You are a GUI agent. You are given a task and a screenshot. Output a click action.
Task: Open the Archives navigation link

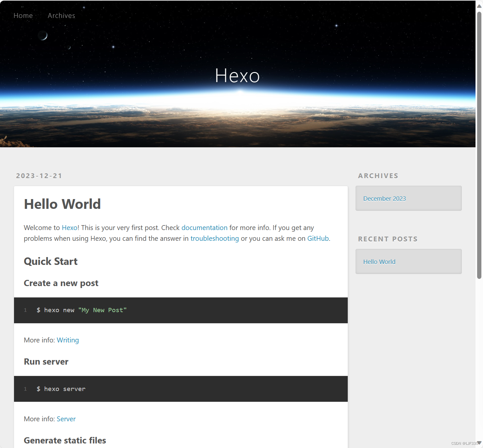(x=61, y=16)
